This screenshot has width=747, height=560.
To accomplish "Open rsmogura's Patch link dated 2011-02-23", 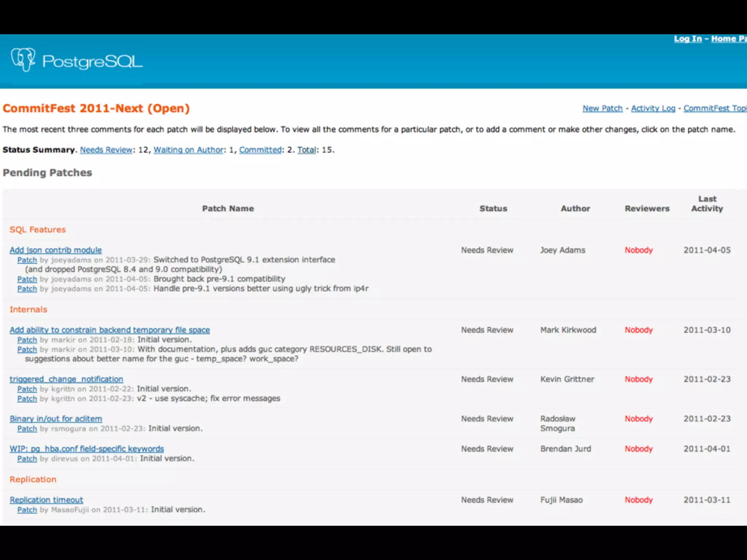I will [x=27, y=429].
